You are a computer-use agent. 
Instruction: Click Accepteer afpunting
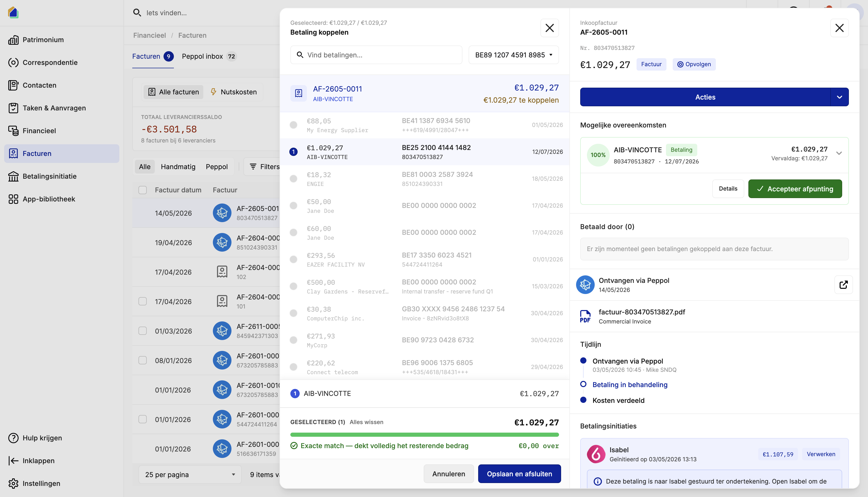point(795,189)
